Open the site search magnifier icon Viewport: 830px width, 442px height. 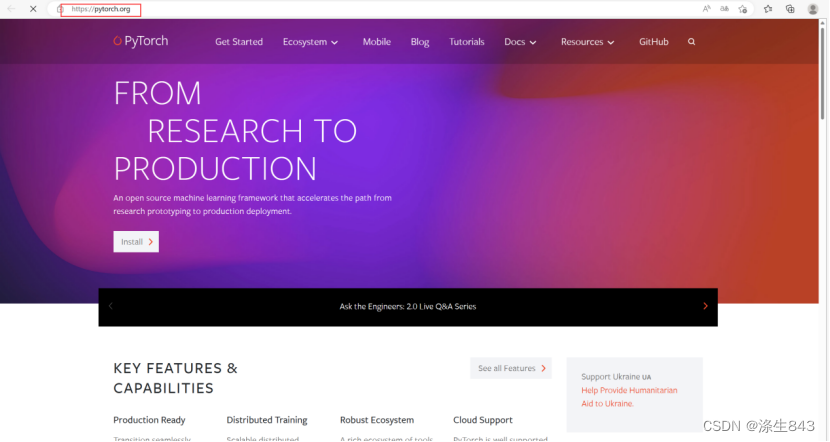click(x=691, y=41)
